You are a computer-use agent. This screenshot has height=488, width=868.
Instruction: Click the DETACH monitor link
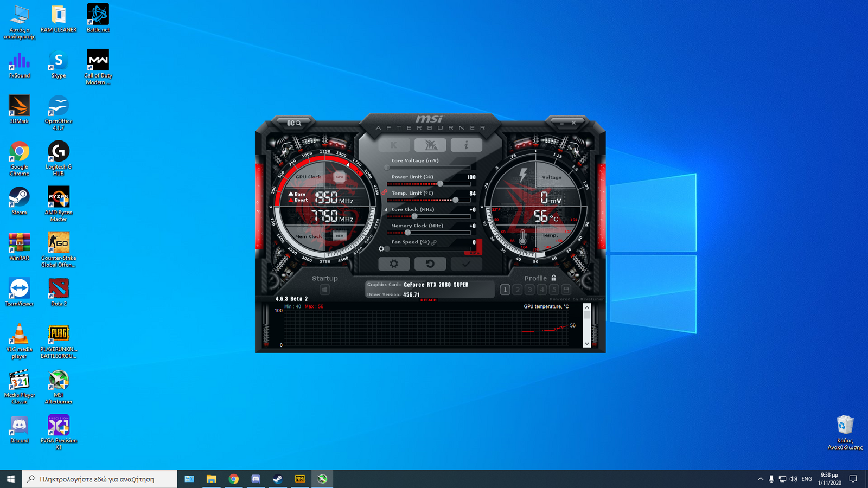coord(429,300)
